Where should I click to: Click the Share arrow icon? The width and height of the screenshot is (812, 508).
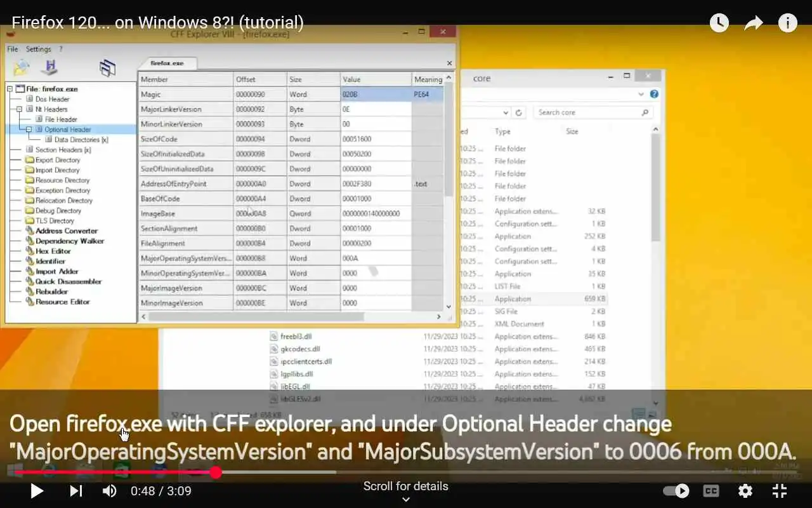coord(753,23)
